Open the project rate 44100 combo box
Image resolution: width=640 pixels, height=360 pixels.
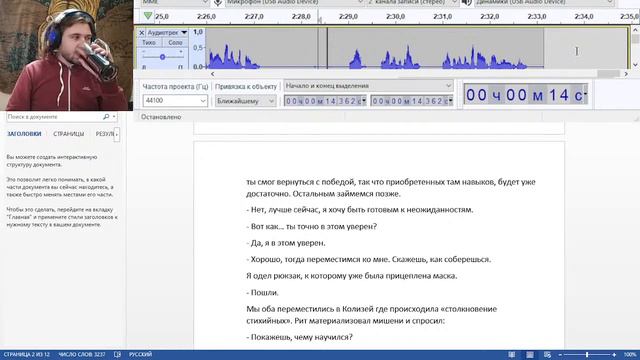tap(175, 100)
